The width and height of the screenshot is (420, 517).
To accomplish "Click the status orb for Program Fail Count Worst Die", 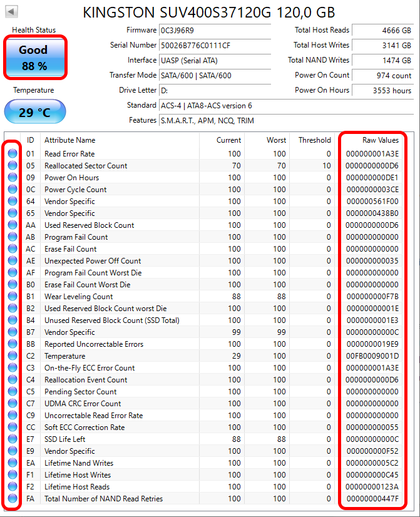I will pyautogui.click(x=13, y=272).
